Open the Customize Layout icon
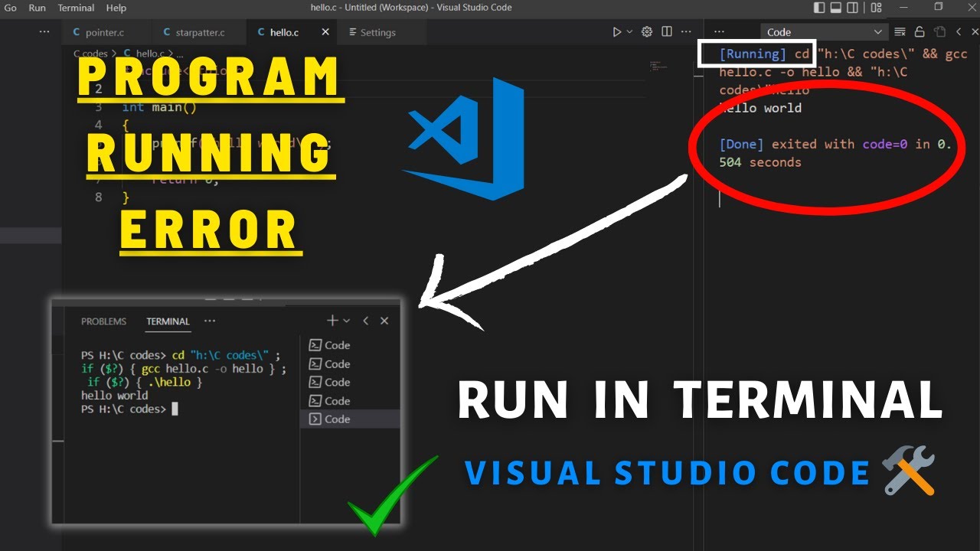The image size is (980, 551). pyautogui.click(x=877, y=8)
